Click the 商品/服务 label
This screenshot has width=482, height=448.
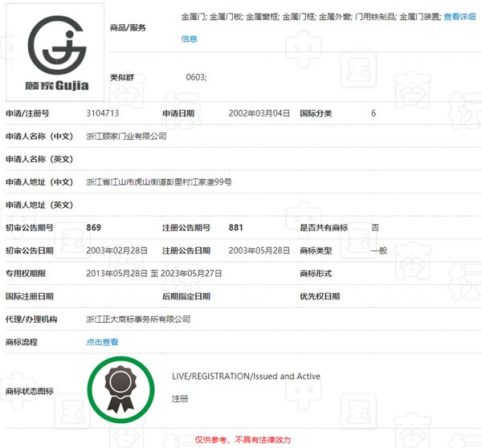pyautogui.click(x=128, y=27)
